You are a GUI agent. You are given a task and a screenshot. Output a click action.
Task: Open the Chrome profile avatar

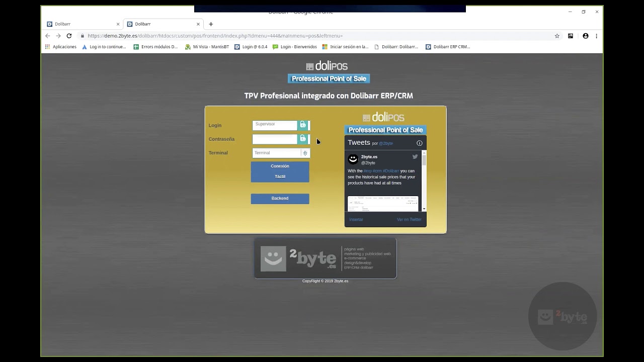[585, 36]
